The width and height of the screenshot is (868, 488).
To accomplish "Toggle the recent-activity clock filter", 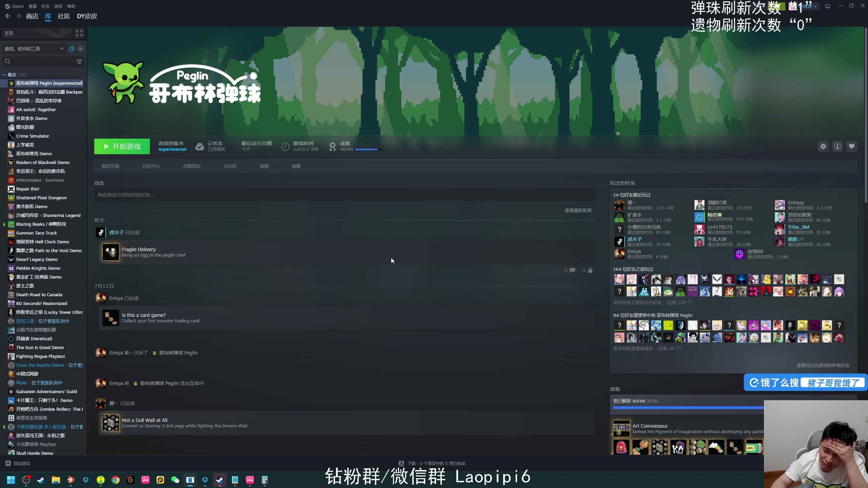I will pos(72,49).
